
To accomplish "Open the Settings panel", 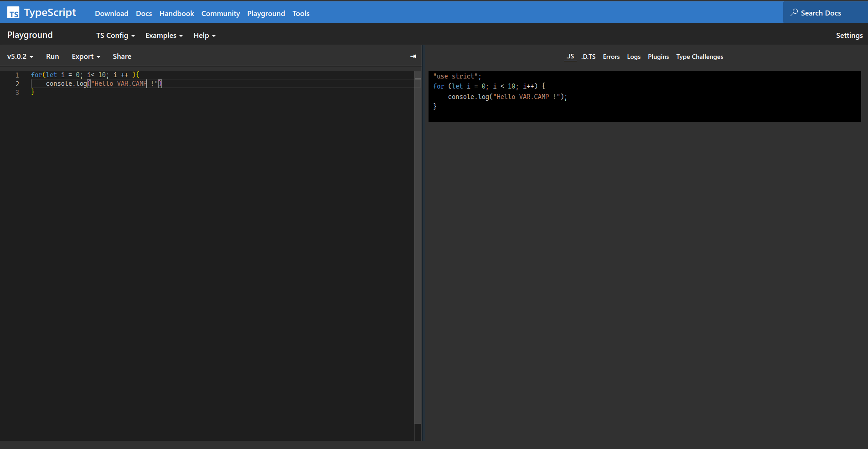I will [849, 36].
